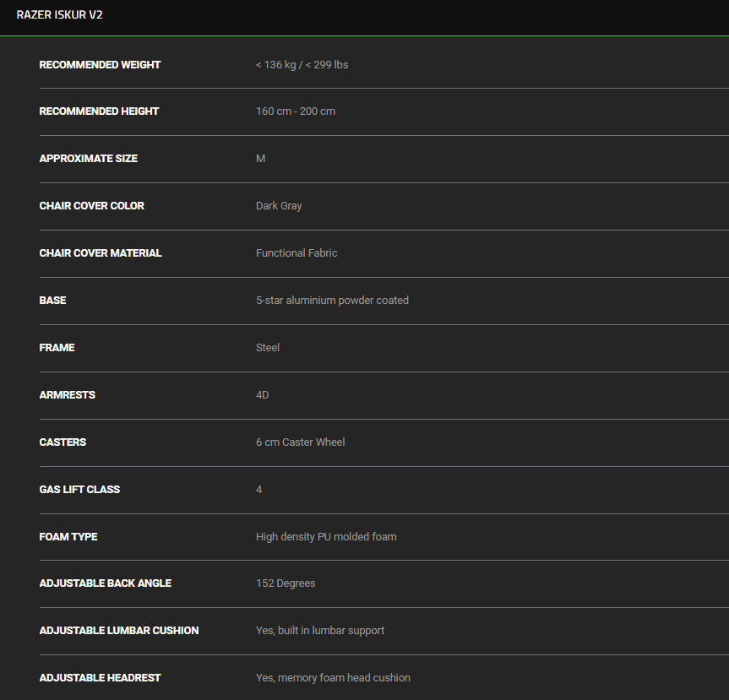This screenshot has height=700, width=729.
Task: Select the 'Dark Gray' chair cover color value
Action: pyautogui.click(x=279, y=206)
